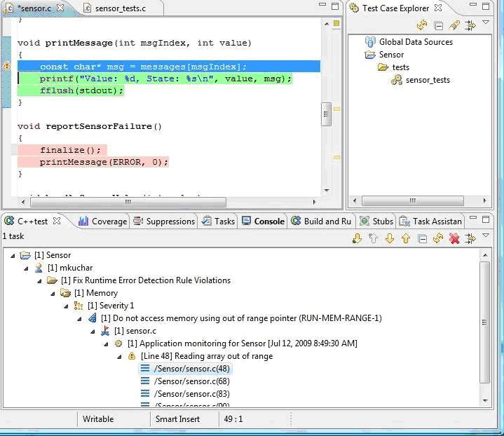This screenshot has height=436, width=504.
Task: Click the warning marker beside the msg line
Action: [x=7, y=67]
